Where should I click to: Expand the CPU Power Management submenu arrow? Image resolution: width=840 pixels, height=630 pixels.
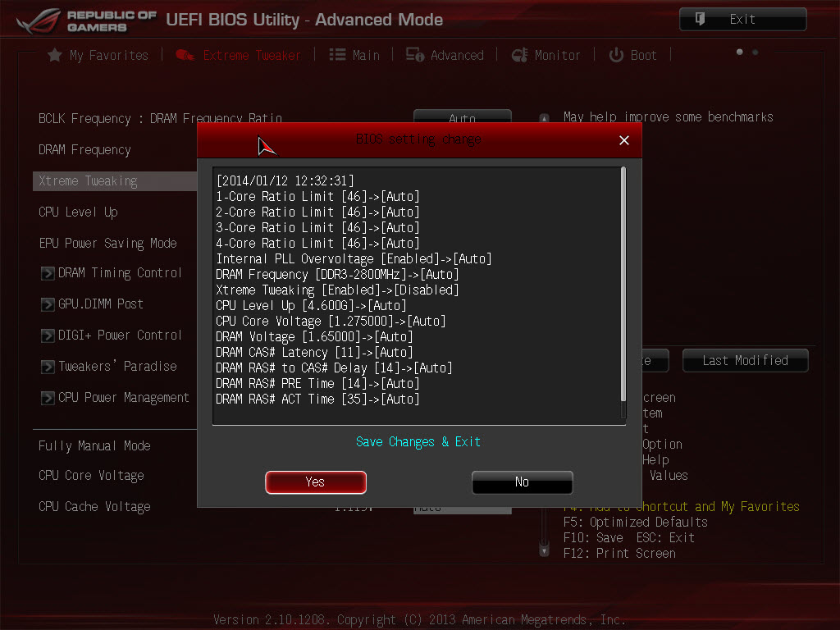coord(48,398)
